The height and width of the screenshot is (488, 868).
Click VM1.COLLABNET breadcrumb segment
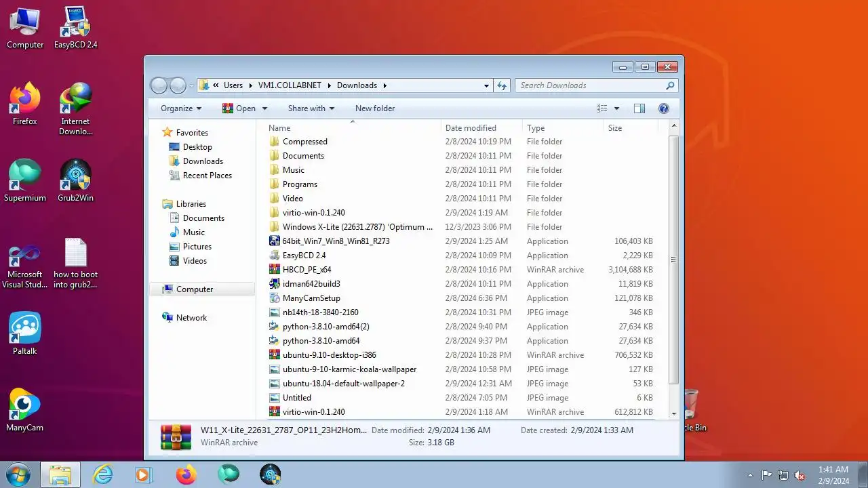pos(290,85)
